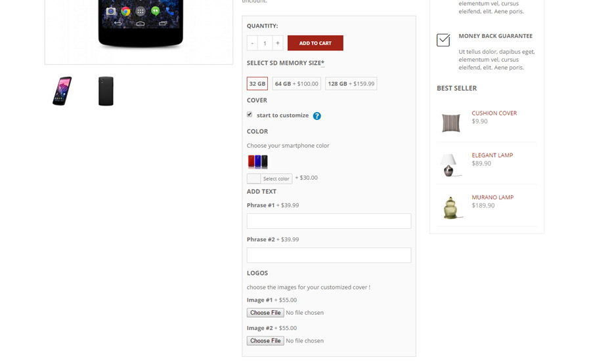
Task: Choose a file for Image #1
Action: pyautogui.click(x=265, y=313)
